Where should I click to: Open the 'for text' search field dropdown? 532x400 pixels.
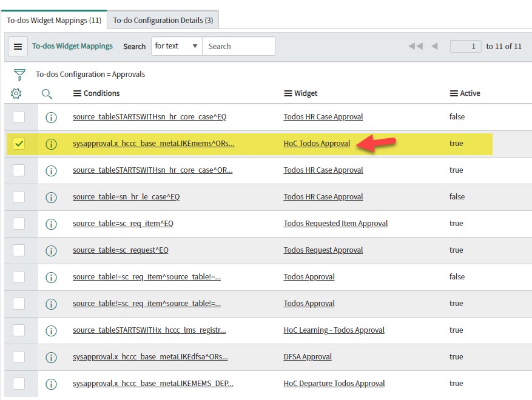(177, 46)
